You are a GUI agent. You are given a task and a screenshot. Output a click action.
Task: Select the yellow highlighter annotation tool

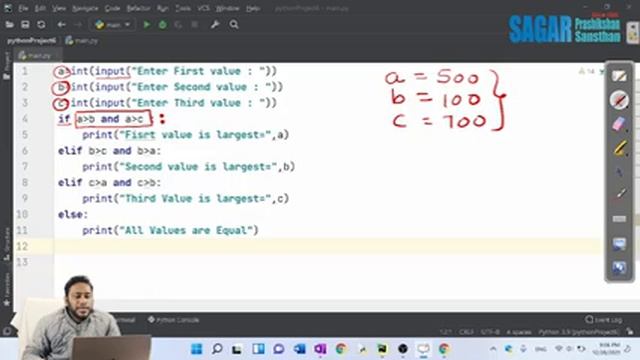tap(619, 148)
